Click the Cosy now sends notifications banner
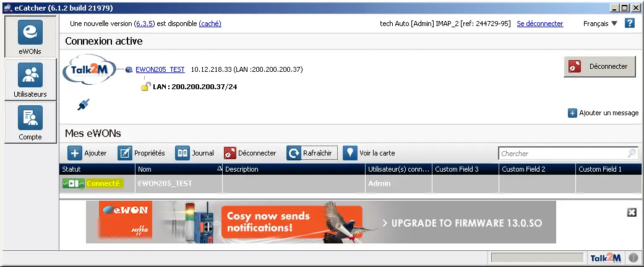 point(291,222)
